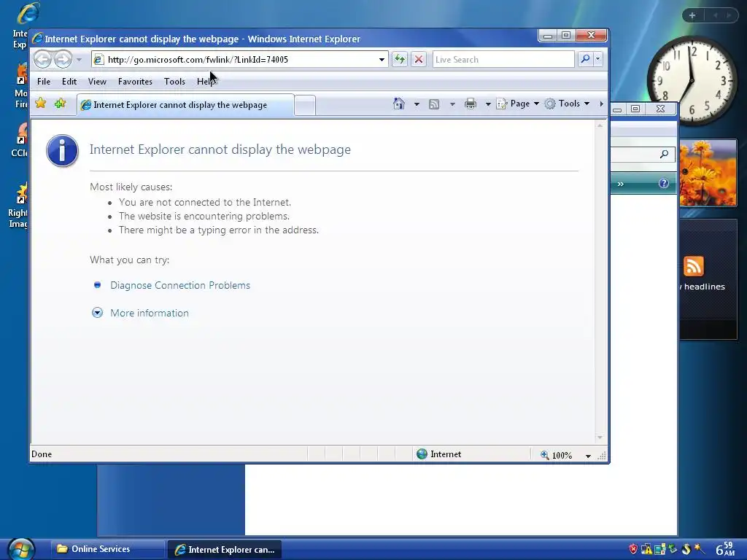Expand the Feeds dropdown arrow

(452, 104)
